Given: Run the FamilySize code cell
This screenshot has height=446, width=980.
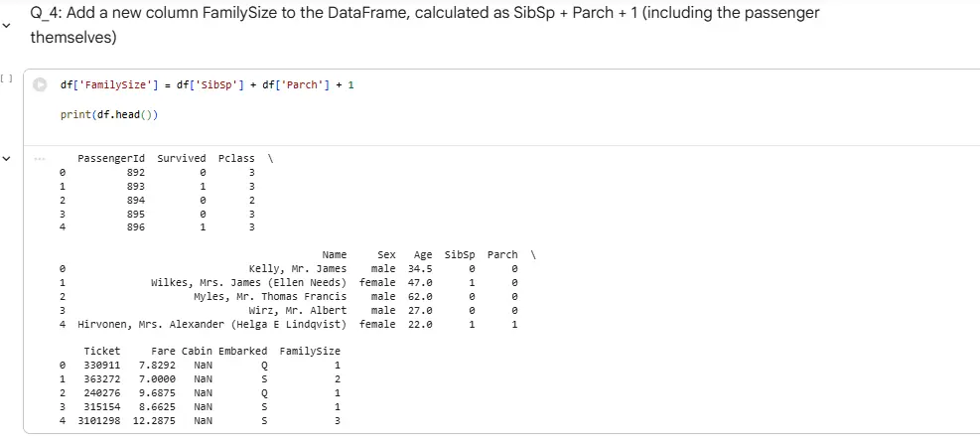Looking at the screenshot, I should click(x=41, y=85).
